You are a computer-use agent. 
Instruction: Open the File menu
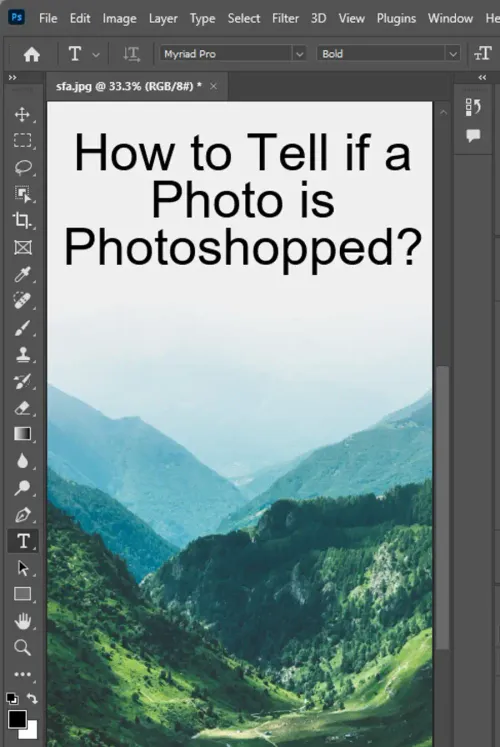coord(48,19)
